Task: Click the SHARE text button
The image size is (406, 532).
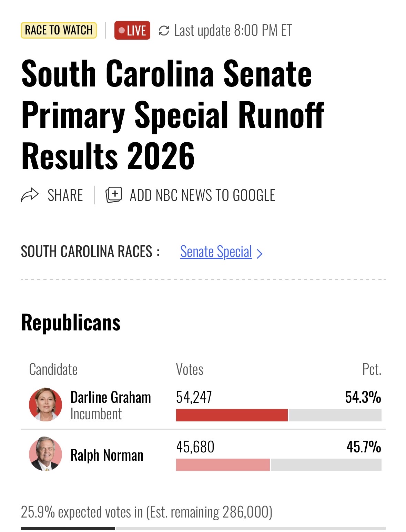Action: pyautogui.click(x=65, y=195)
